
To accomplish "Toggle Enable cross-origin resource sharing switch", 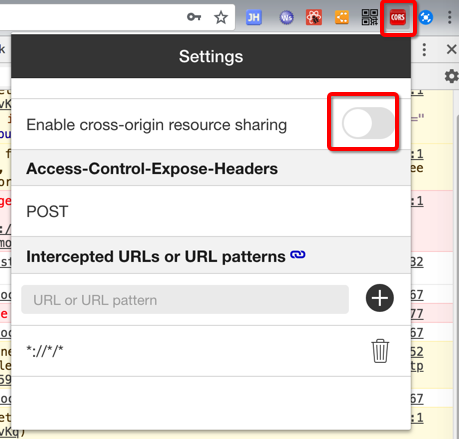I will (368, 123).
